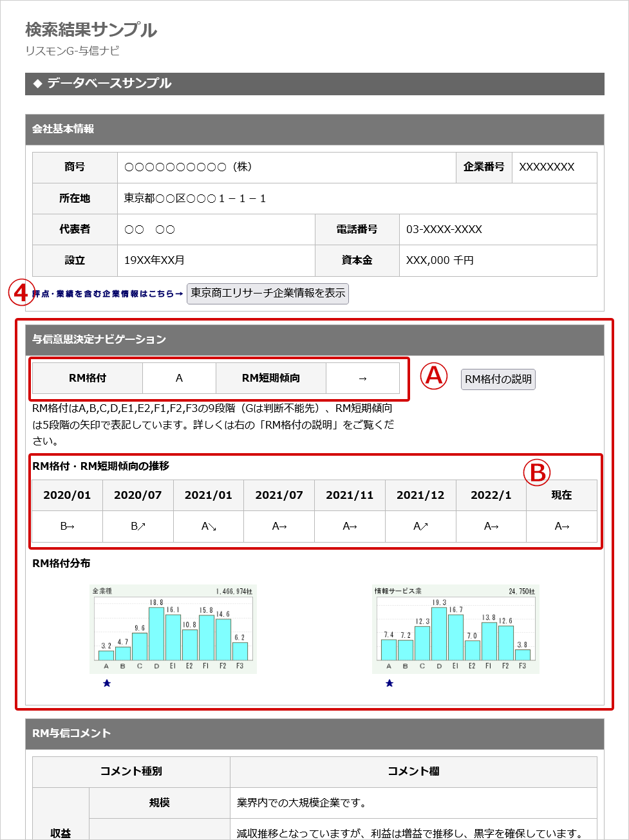Click the red circled A marker

click(x=434, y=375)
